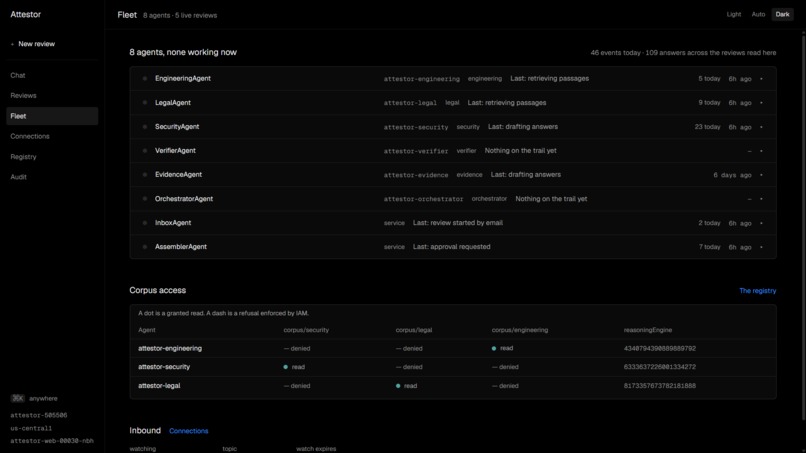This screenshot has height=453, width=806.
Task: Click the status dot beside EvidenceAgent
Action: [x=145, y=175]
